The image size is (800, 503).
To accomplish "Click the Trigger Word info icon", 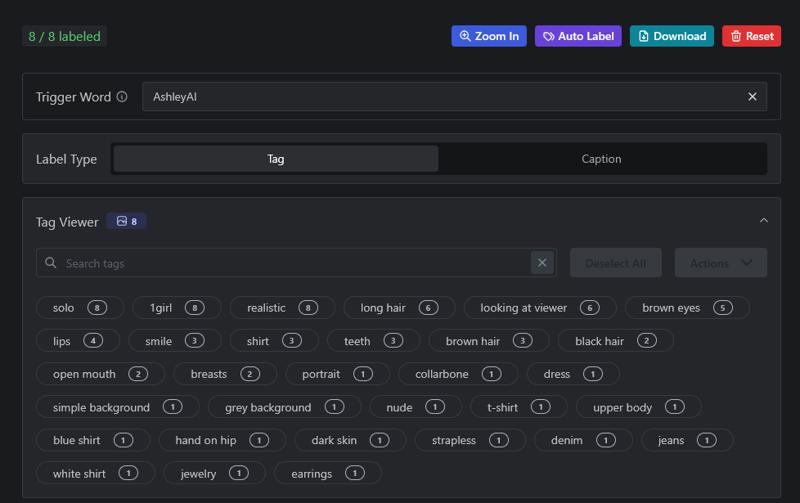I will 122,97.
